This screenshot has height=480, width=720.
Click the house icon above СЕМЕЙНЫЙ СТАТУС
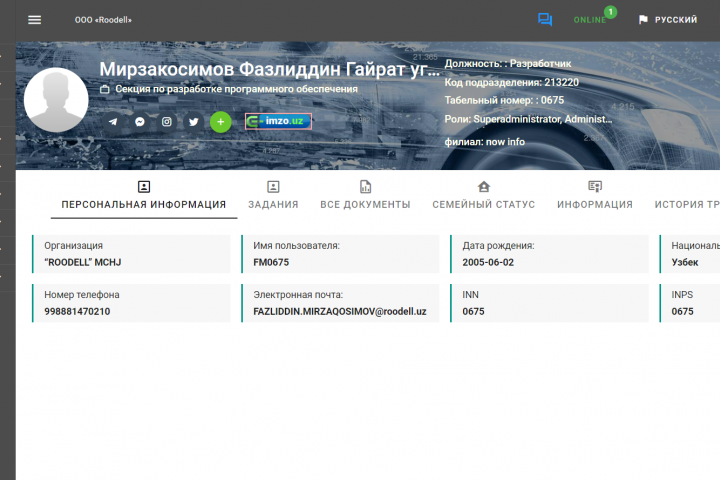point(484,186)
